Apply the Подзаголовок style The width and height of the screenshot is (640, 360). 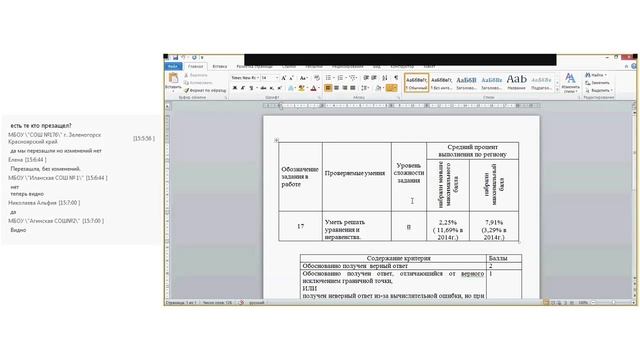click(541, 82)
